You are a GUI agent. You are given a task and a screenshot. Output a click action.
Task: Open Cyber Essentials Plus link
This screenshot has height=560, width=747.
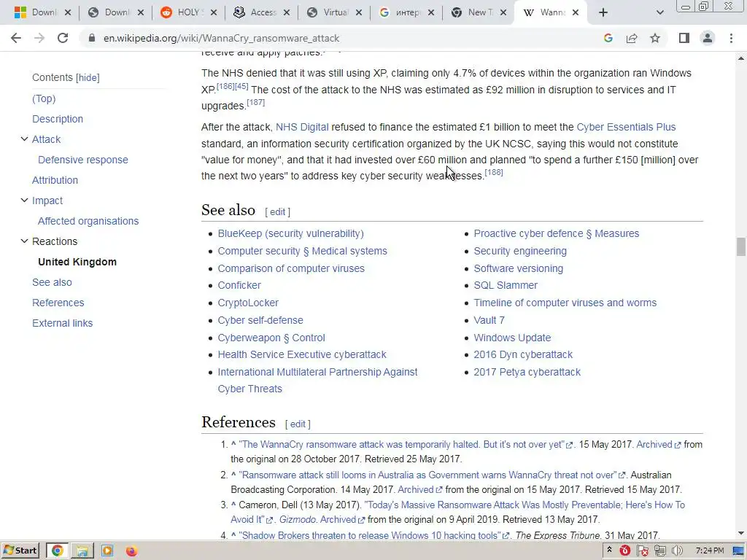626,127
